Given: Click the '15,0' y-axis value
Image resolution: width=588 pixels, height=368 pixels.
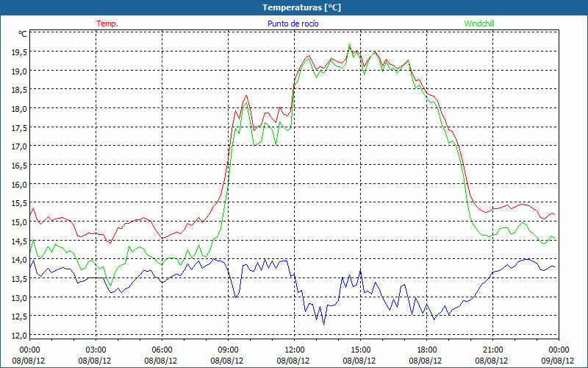Looking at the screenshot, I should click(x=19, y=222).
